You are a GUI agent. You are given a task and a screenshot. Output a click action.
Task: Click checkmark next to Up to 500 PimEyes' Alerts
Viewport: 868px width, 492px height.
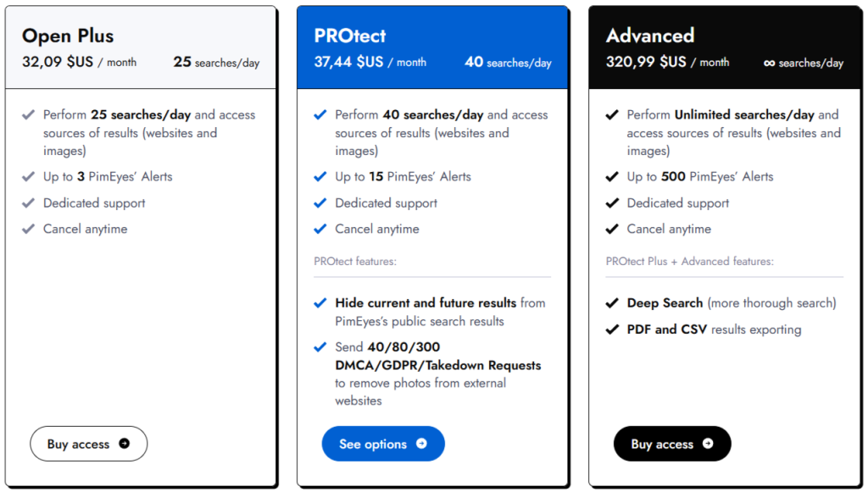coord(612,177)
